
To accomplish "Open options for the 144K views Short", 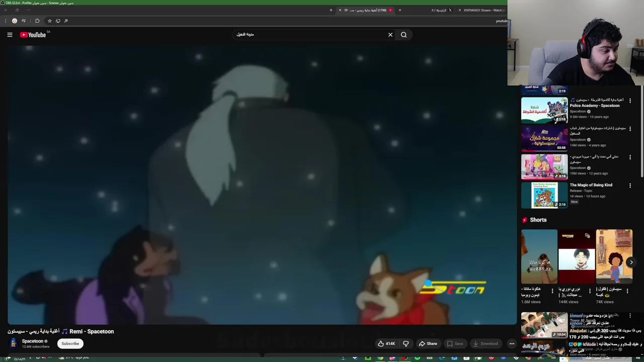I will (590, 291).
